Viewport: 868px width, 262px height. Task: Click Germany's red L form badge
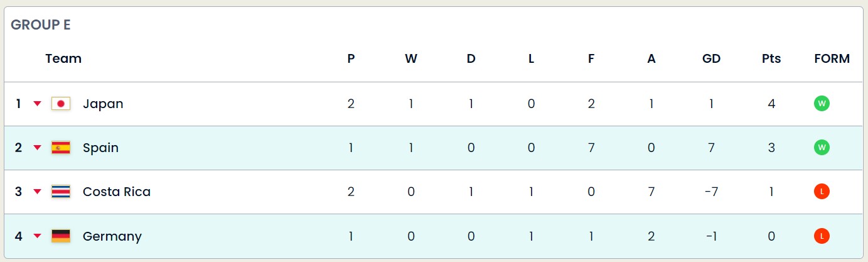822,236
